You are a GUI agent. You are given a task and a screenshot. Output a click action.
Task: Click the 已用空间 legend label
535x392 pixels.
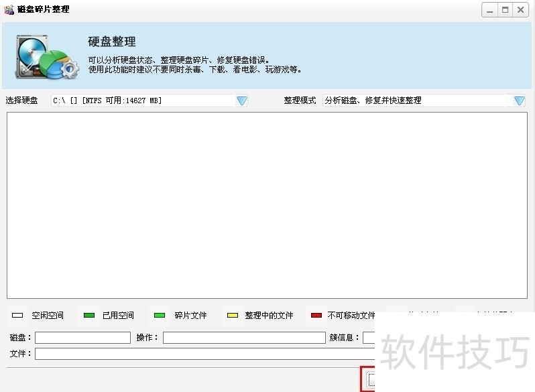point(118,315)
